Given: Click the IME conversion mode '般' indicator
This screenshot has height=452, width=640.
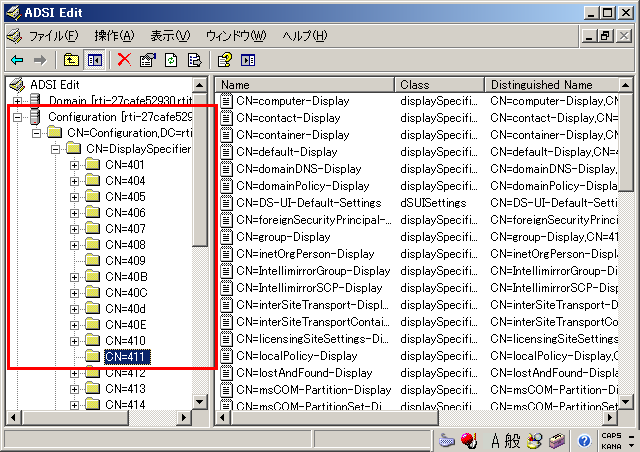Looking at the screenshot, I should (x=512, y=441).
